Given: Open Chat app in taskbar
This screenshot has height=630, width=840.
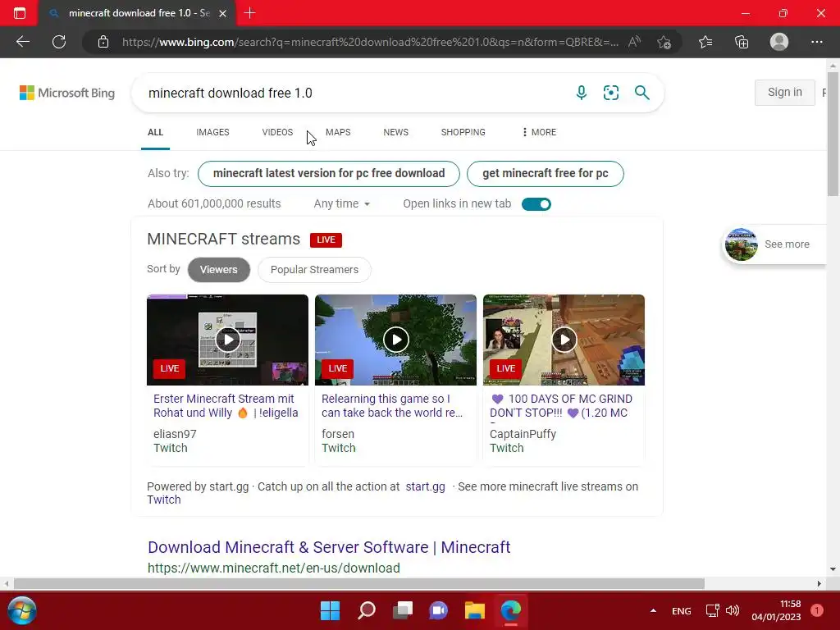Looking at the screenshot, I should 439,610.
